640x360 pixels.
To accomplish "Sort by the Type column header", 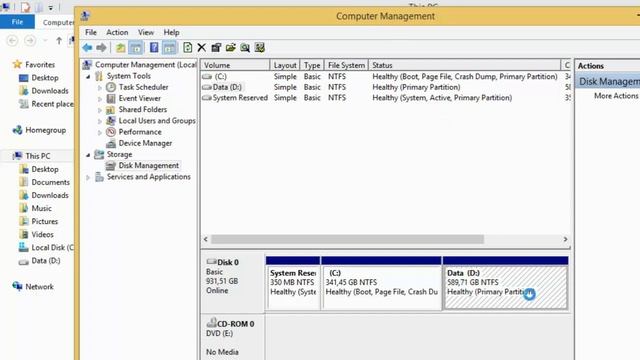I will click(312, 65).
